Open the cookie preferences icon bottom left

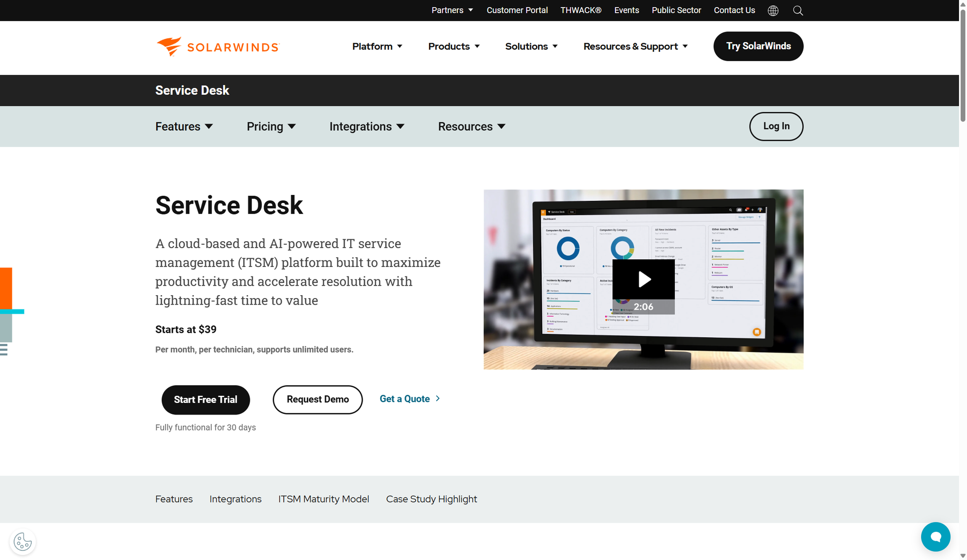(22, 541)
